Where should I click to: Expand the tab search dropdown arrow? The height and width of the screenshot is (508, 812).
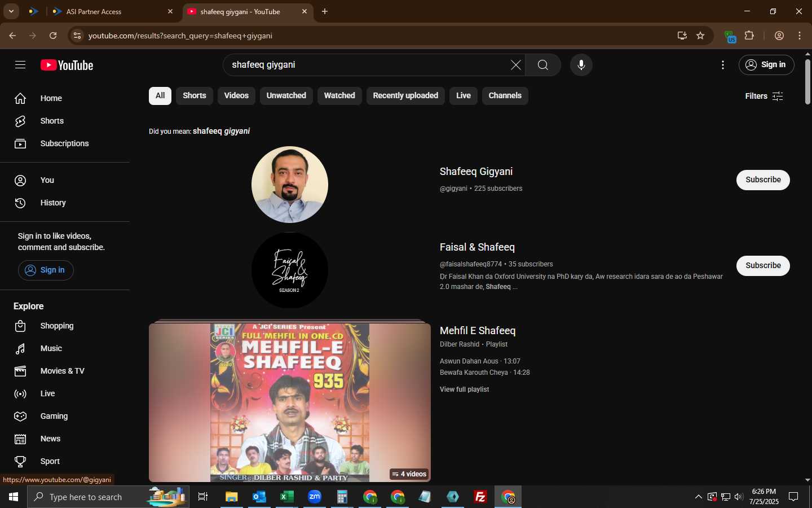tap(11, 11)
